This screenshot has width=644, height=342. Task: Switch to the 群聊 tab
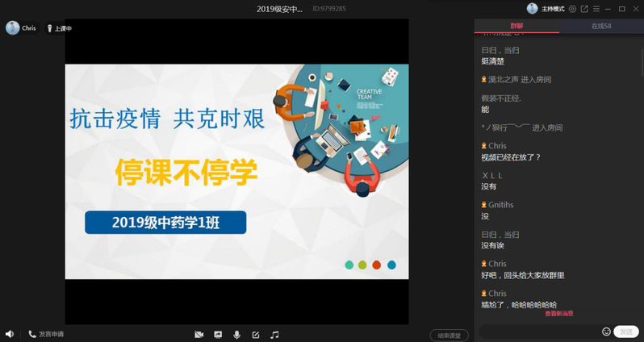point(516,26)
